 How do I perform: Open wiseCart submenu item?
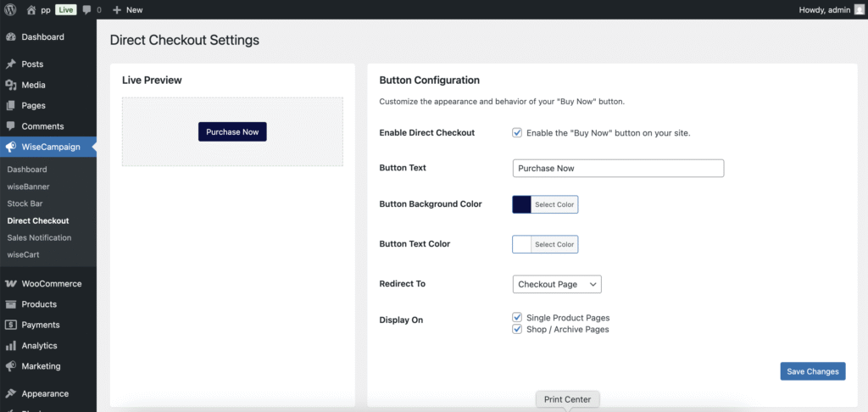tap(23, 254)
